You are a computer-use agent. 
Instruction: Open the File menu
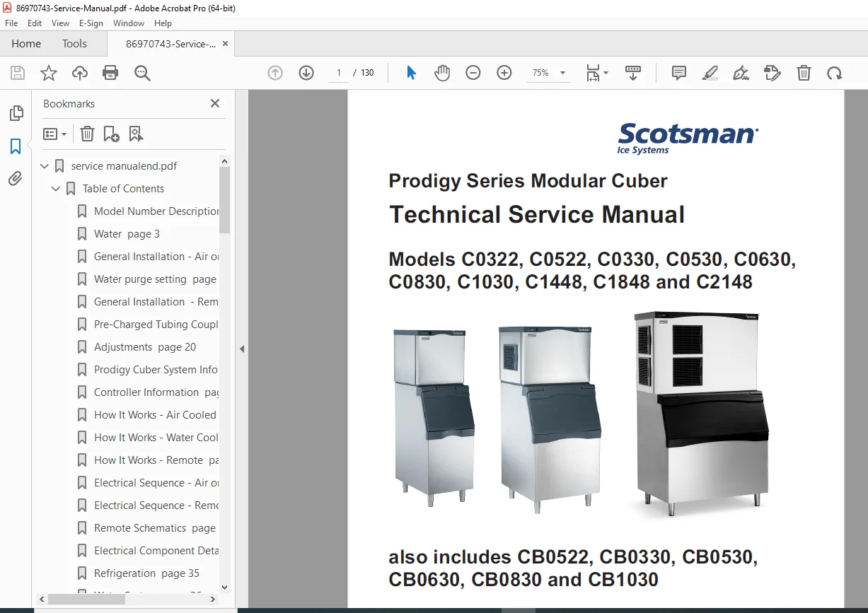point(11,23)
